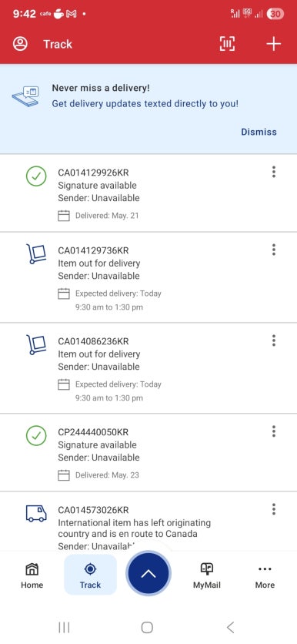Open the More tab
The height and width of the screenshot is (644, 297).
coord(265,575)
